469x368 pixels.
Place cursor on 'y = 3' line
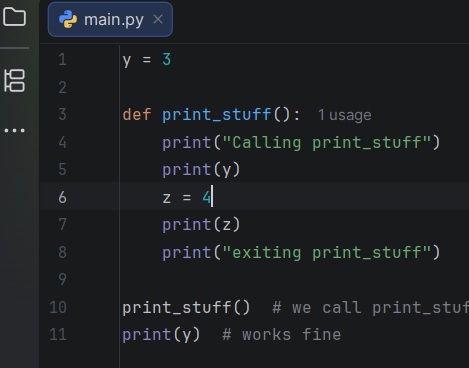pyautogui.click(x=147, y=60)
